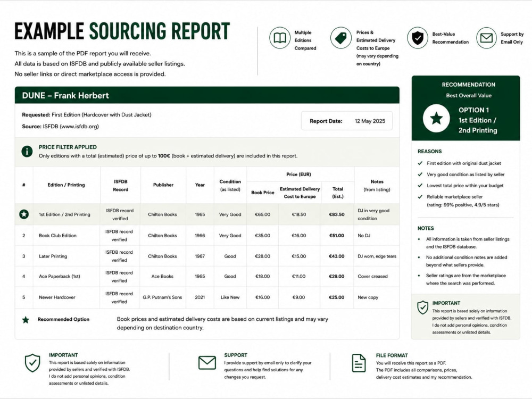
Task: Click the document icon beside File Format
Action: tap(359, 363)
